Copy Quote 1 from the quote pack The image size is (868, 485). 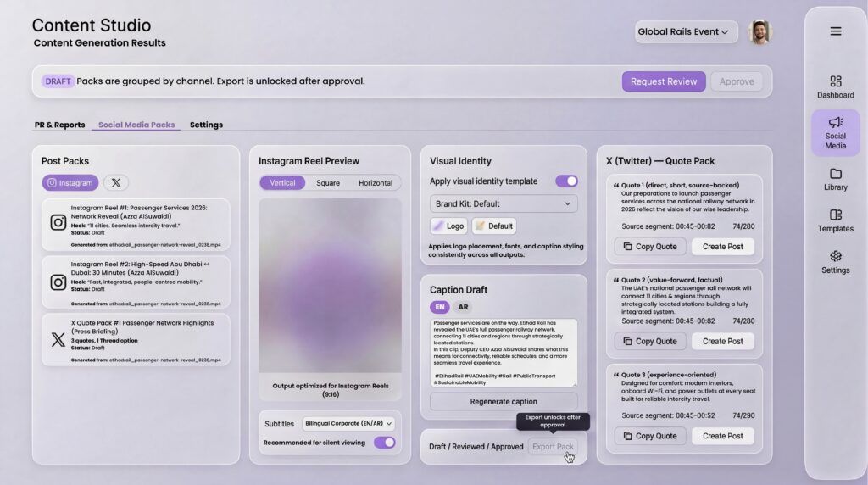(x=650, y=247)
